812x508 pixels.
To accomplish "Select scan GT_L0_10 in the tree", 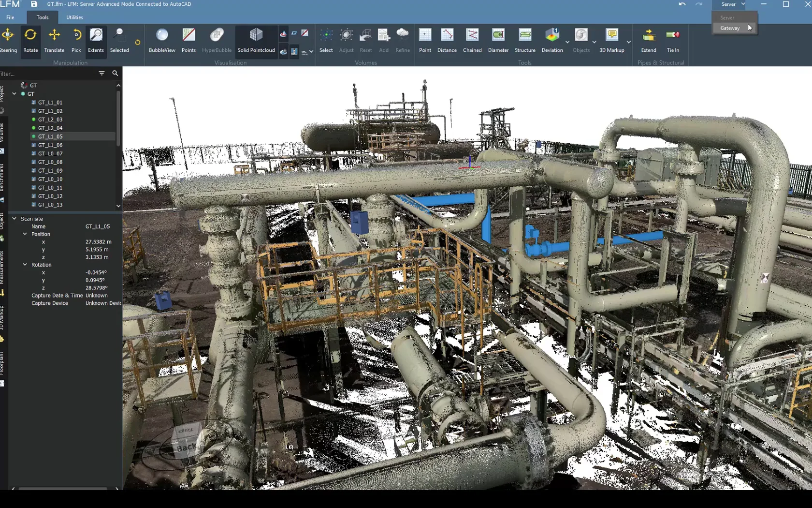I will click(x=50, y=179).
